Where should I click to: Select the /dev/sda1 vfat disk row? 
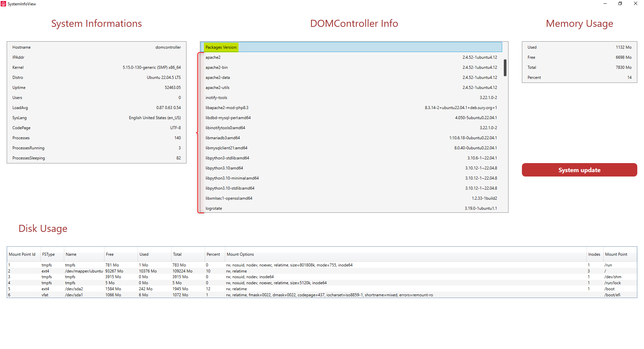(x=322, y=295)
